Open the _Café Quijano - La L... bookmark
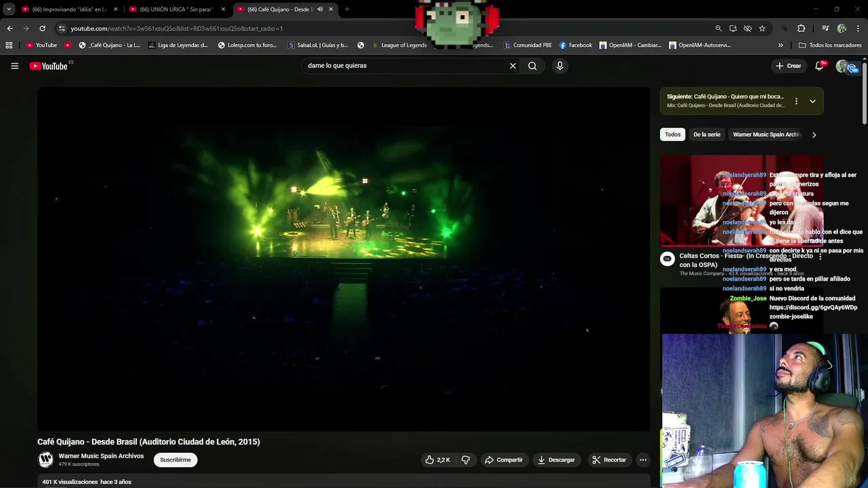 tap(109, 45)
